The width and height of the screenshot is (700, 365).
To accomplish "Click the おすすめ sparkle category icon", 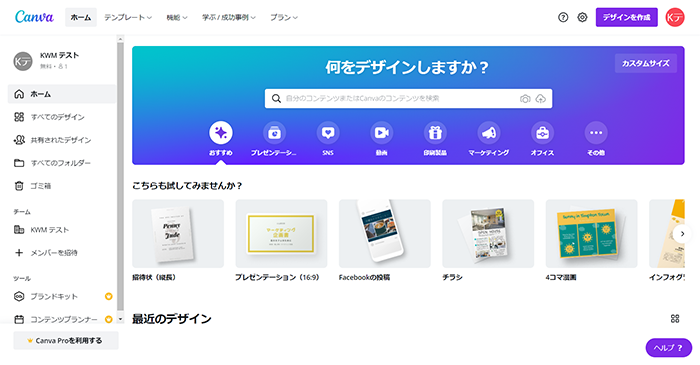I will coord(221,133).
